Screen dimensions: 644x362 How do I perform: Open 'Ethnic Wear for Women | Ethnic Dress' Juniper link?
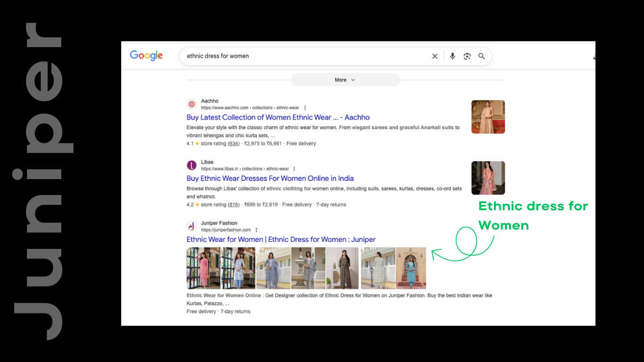tap(281, 239)
